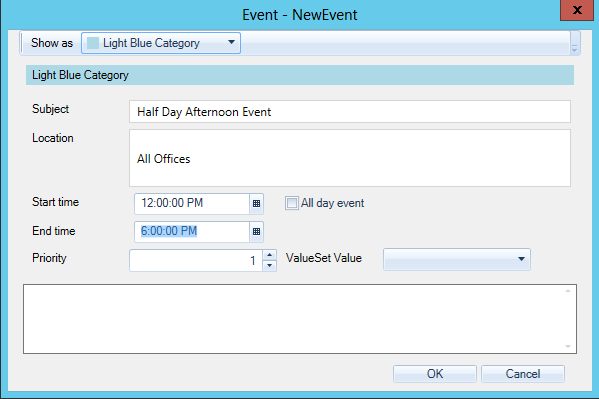This screenshot has width=599, height=399.
Task: Click the End time 6:00:00 PM field
Action: (x=192, y=232)
